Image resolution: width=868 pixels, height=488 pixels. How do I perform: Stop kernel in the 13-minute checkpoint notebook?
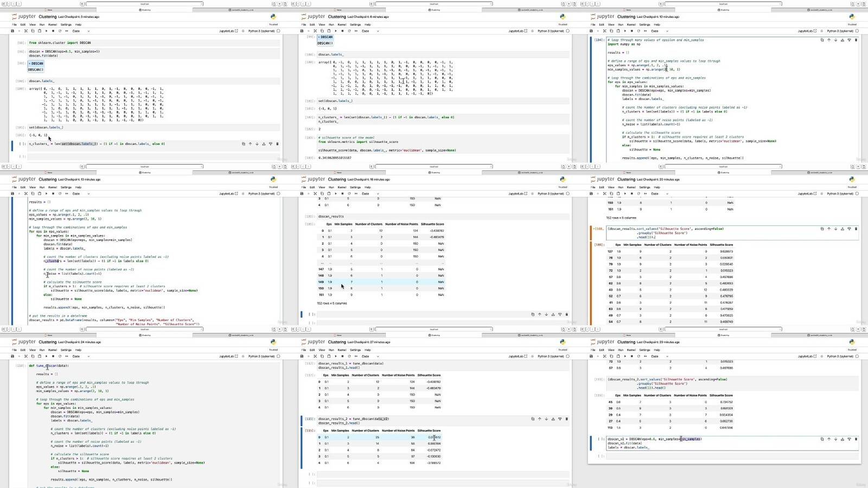tap(53, 193)
